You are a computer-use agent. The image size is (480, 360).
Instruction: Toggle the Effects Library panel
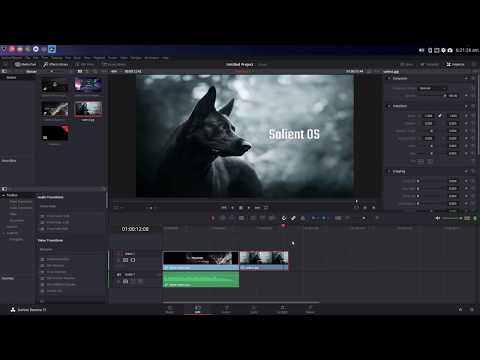pyautogui.click(x=56, y=64)
